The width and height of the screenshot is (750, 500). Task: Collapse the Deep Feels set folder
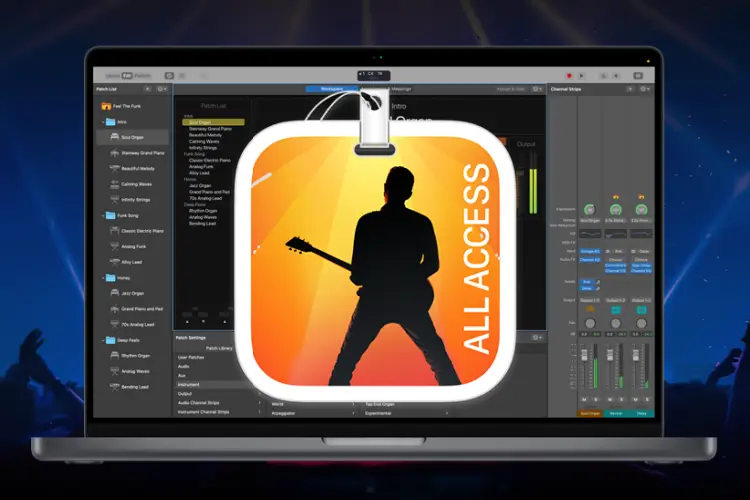(x=103, y=340)
